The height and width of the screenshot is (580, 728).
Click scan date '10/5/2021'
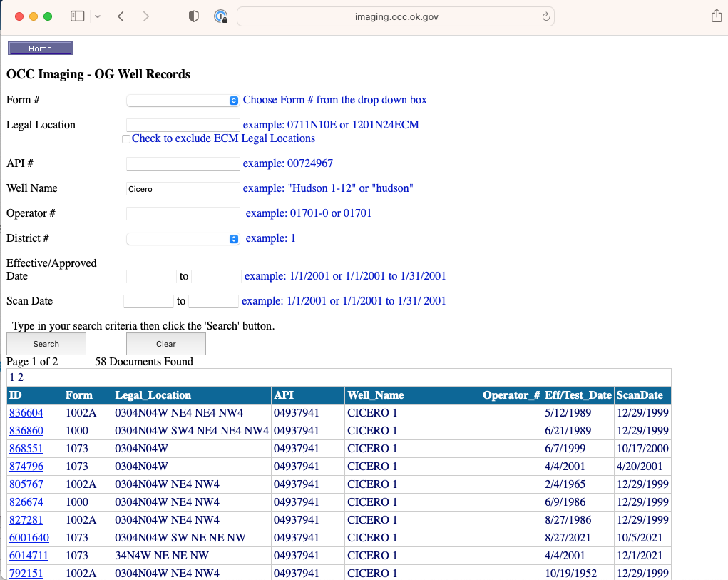pos(640,538)
